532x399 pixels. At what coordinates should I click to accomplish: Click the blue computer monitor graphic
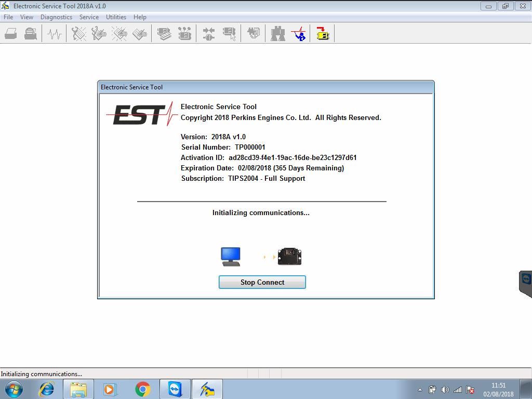[x=231, y=257]
